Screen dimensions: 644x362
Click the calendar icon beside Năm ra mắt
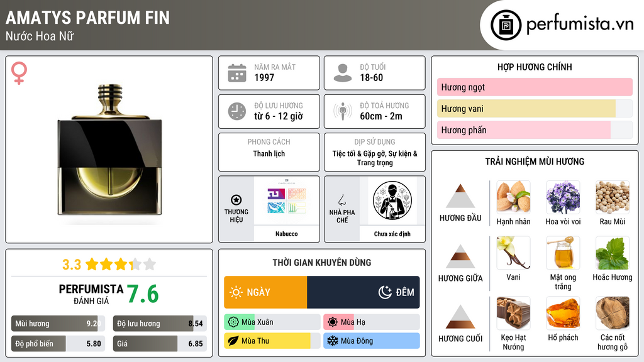237,73
